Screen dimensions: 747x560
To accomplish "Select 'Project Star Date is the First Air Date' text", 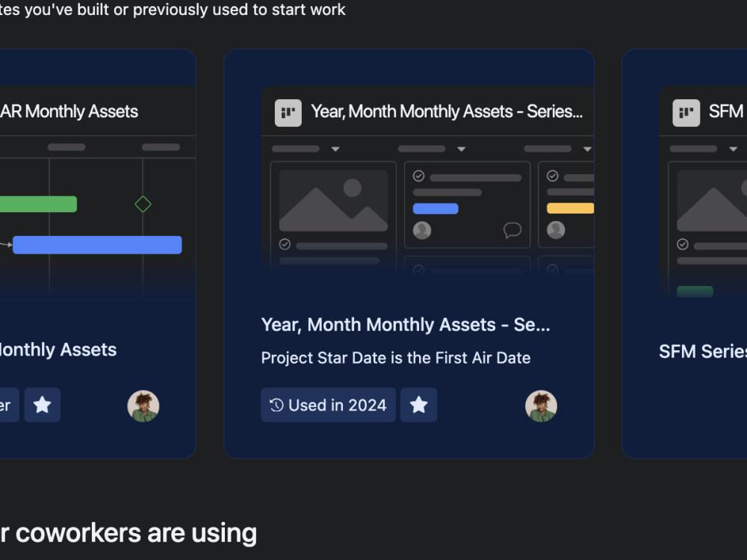I will (x=396, y=358).
